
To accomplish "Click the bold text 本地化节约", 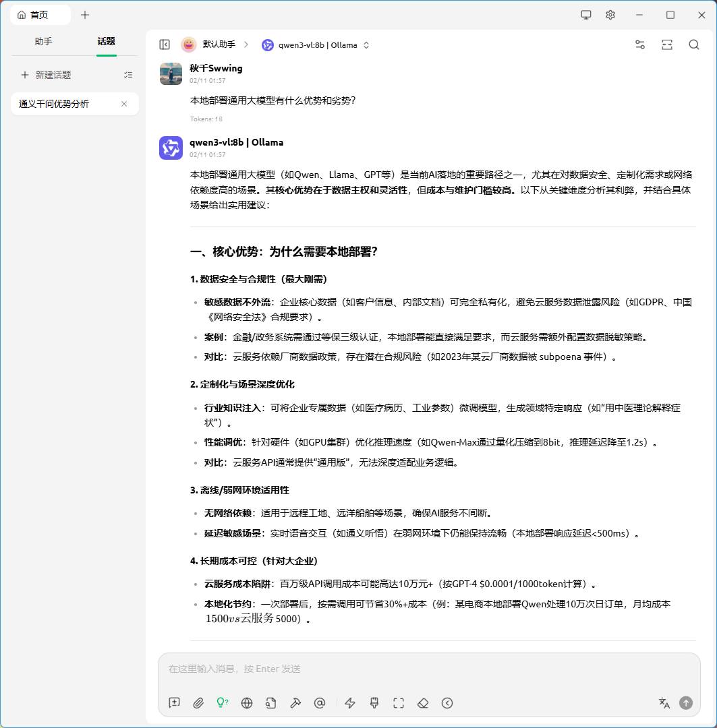I will pyautogui.click(x=228, y=604).
